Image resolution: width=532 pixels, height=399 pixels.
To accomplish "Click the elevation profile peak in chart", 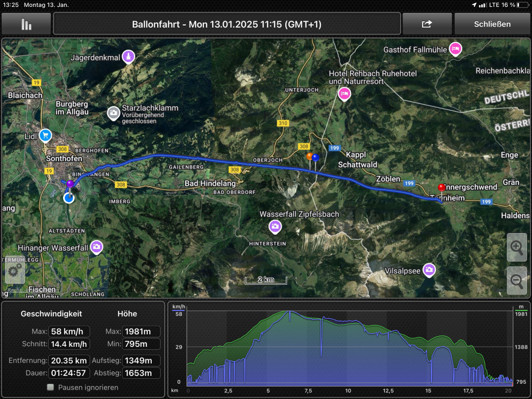I will pyautogui.click(x=290, y=312).
